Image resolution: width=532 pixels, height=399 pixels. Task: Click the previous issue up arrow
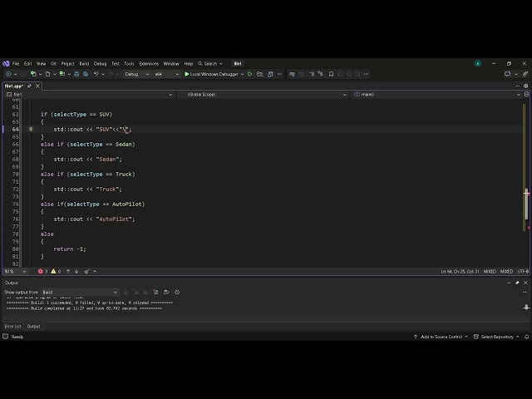pos(68,272)
